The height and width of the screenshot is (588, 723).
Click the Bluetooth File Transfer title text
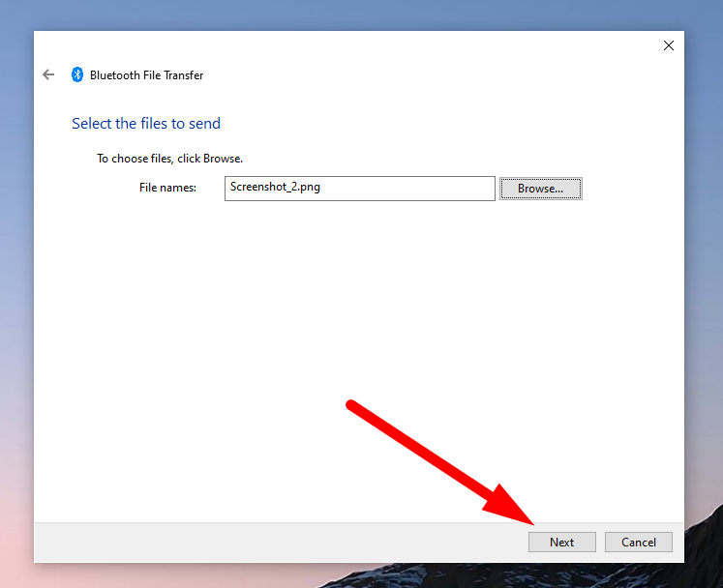(146, 75)
